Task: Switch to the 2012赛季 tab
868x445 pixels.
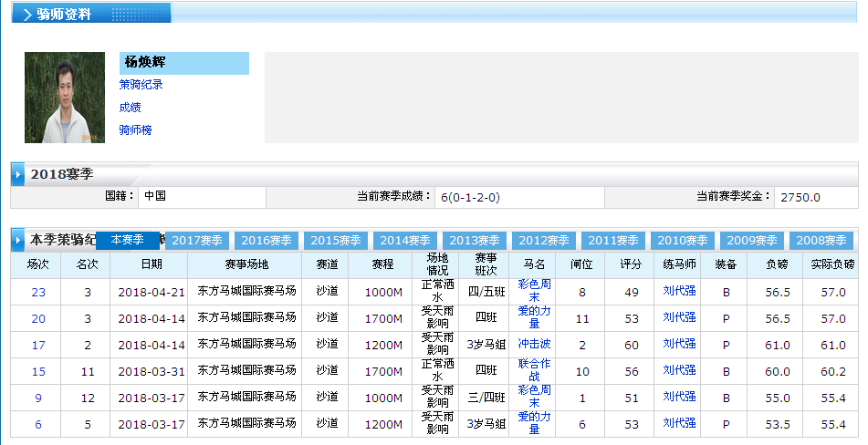Action: [x=545, y=241]
